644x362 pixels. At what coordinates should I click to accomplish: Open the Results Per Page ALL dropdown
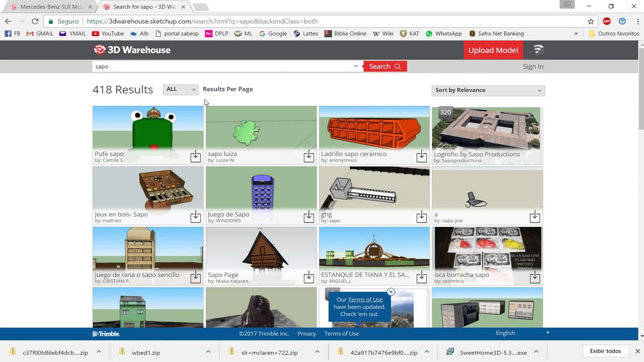pyautogui.click(x=181, y=89)
